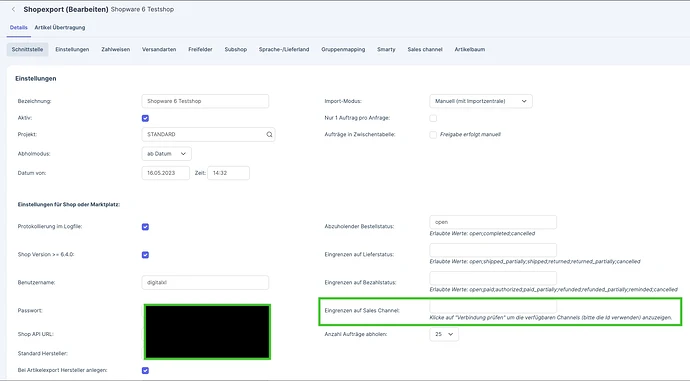Open the Gruppenmapping tab
Screen dimensions: 690x381
pos(343,50)
